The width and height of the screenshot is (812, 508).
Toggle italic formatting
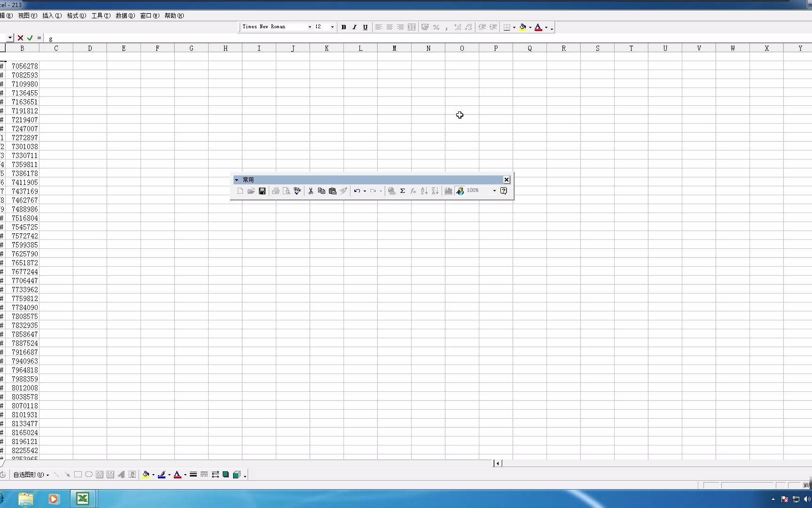354,27
